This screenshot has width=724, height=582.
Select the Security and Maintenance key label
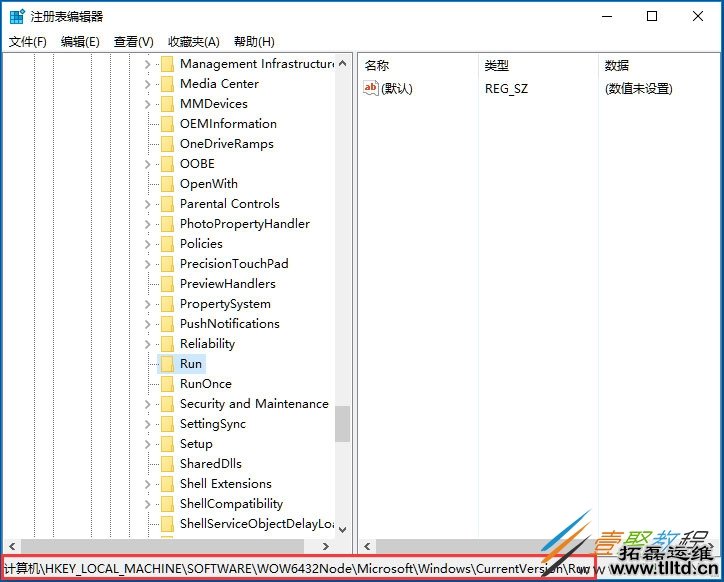click(254, 404)
